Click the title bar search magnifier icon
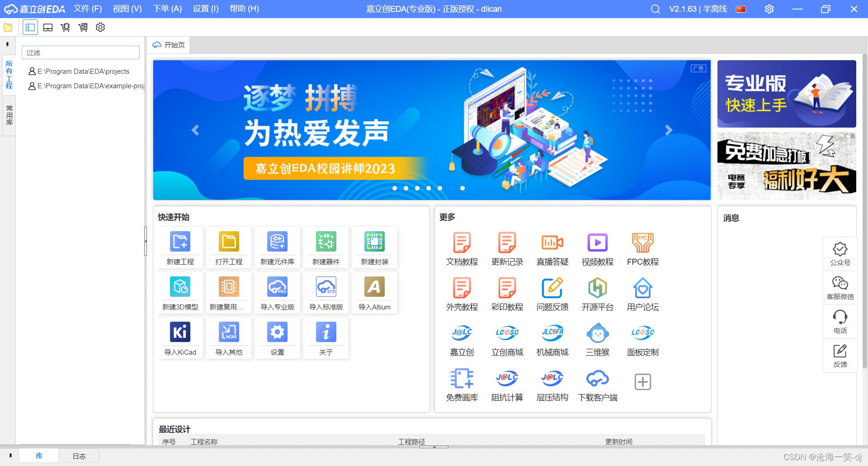The height and width of the screenshot is (466, 868). coord(655,9)
